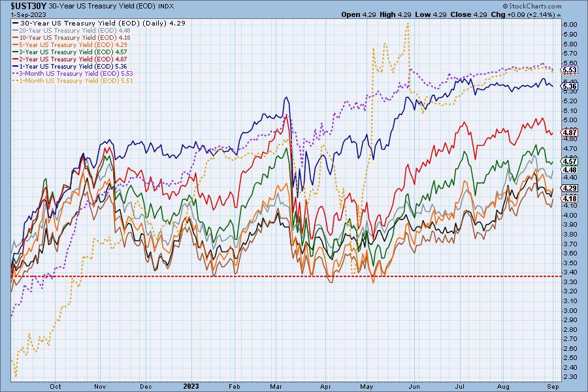Click the 2.50 label on the yield axis
The width and height of the screenshot is (588, 392).
(x=570, y=358)
